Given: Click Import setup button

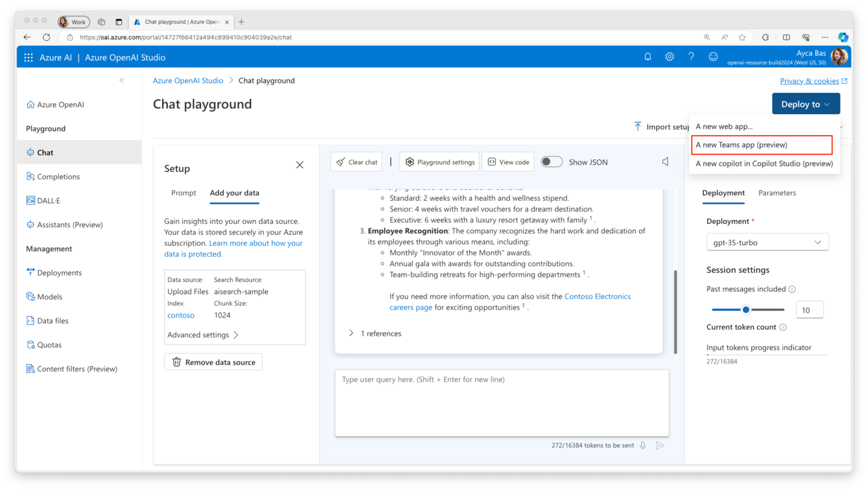Looking at the screenshot, I should (661, 127).
